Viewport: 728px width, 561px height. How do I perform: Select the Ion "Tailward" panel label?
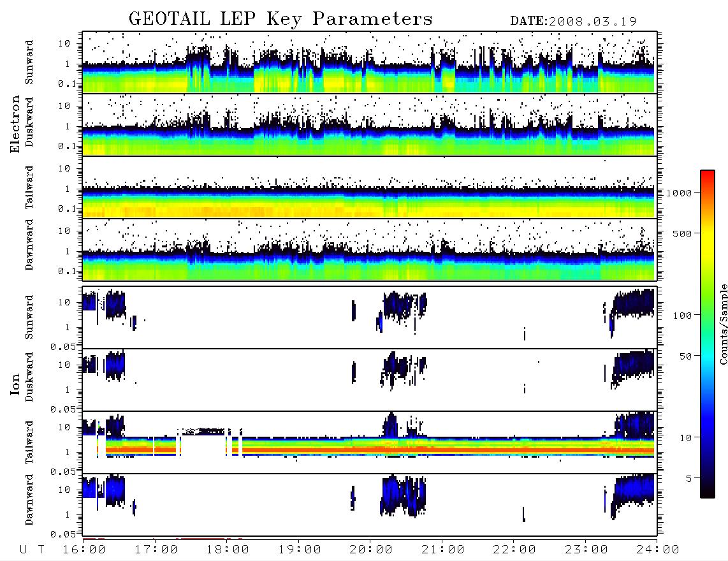(29, 442)
